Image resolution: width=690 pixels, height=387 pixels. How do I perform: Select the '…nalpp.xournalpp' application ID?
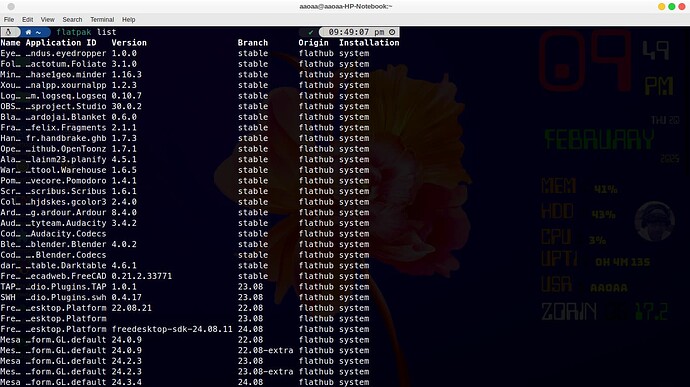[66, 85]
